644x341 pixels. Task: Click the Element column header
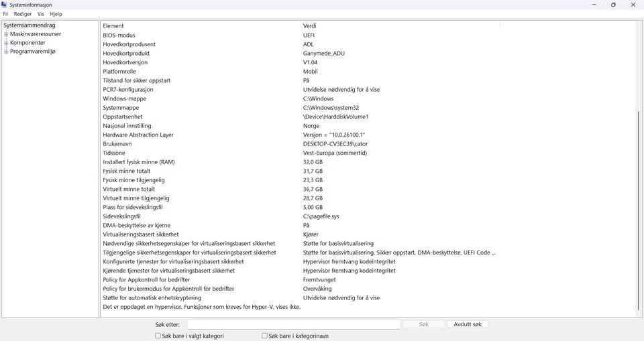point(201,26)
